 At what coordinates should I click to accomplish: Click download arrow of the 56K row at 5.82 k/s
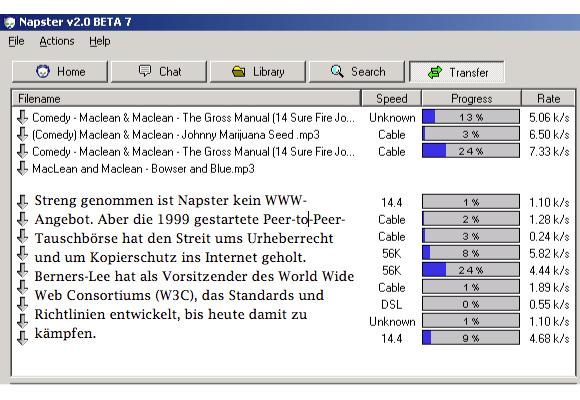[x=22, y=253]
